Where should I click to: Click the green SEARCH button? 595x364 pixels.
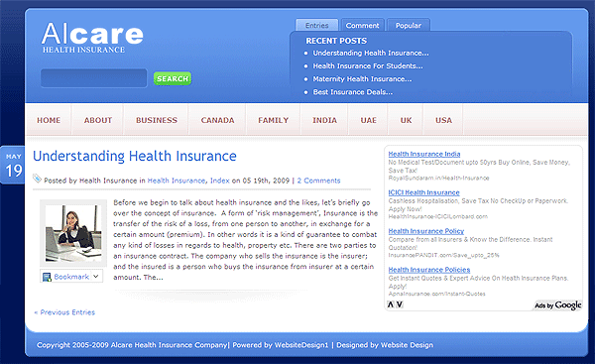[173, 78]
